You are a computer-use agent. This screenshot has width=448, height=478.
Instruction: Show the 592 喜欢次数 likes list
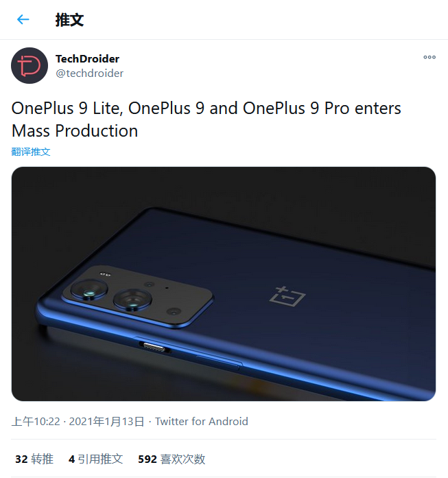tap(172, 459)
